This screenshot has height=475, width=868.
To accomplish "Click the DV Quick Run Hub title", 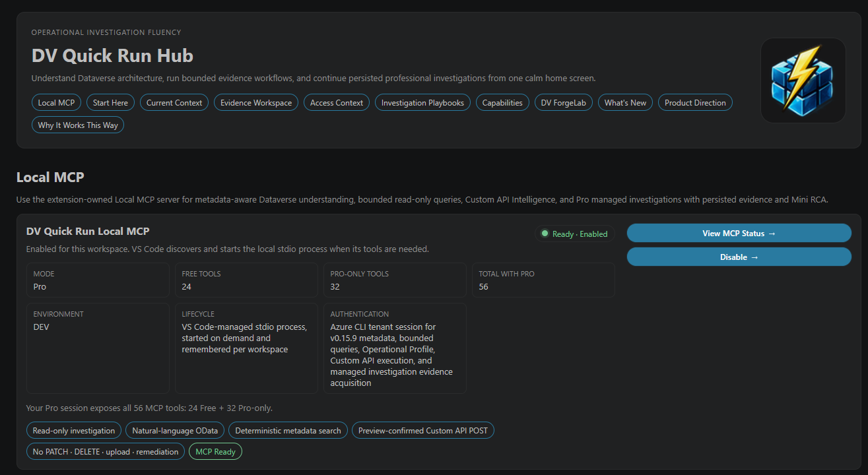I will point(112,55).
